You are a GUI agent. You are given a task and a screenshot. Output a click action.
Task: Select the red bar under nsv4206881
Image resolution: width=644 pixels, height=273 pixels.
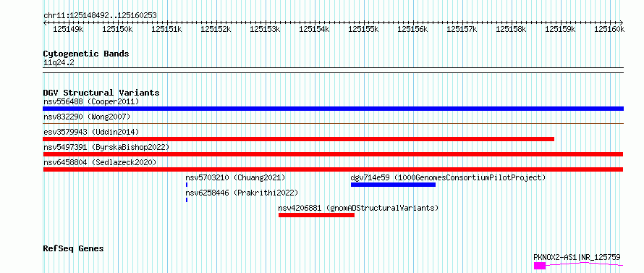pyautogui.click(x=316, y=215)
